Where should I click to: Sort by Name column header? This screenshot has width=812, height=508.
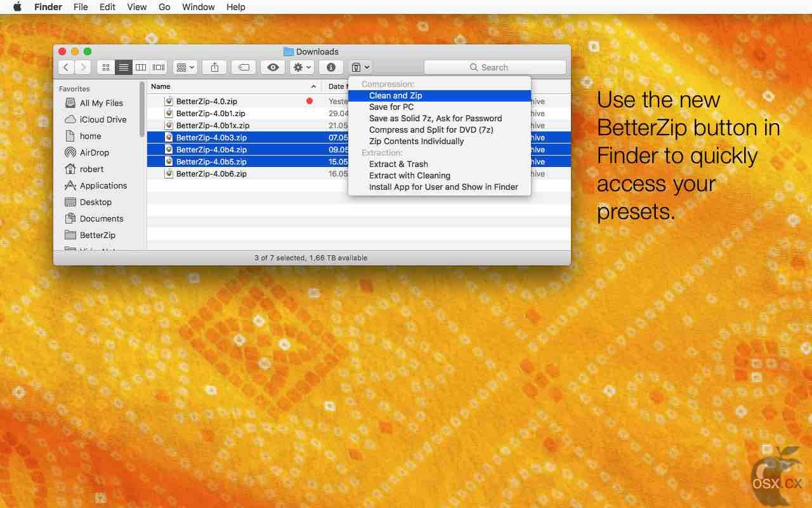click(x=234, y=86)
